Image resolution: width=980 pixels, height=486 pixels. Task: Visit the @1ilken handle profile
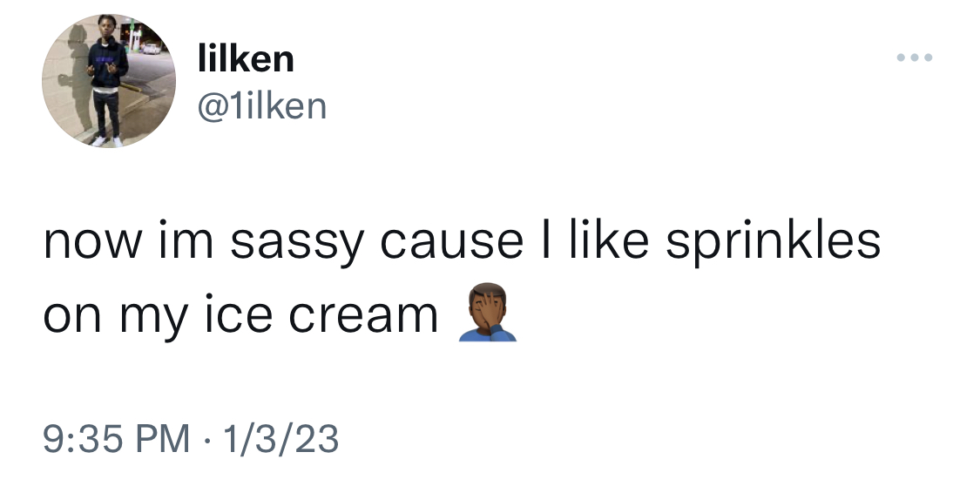(262, 106)
